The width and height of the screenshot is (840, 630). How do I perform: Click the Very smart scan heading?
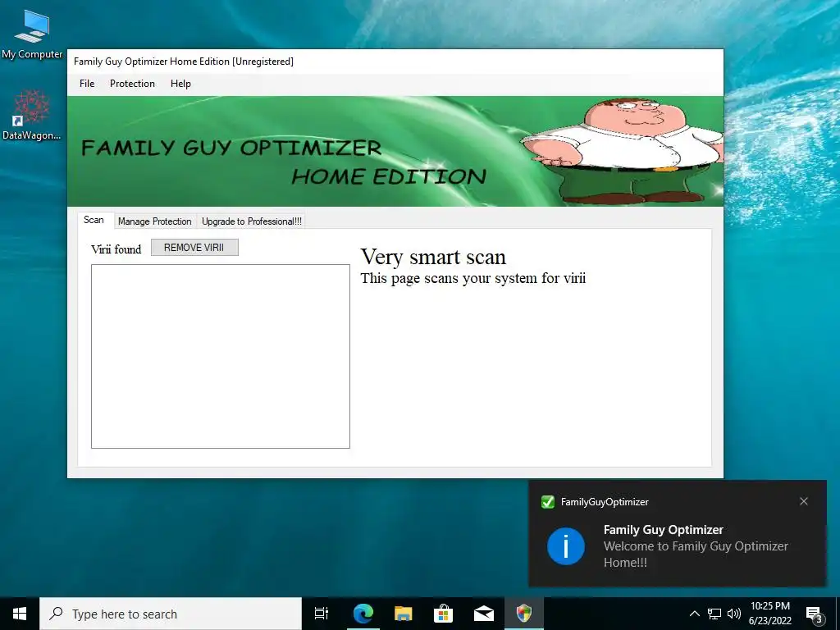click(x=433, y=257)
